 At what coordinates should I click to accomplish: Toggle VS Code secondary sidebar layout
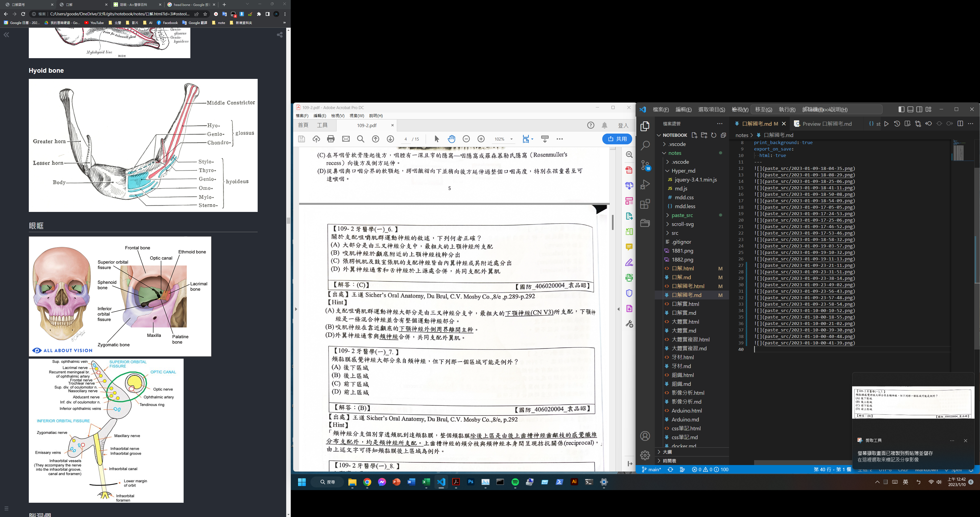click(919, 110)
